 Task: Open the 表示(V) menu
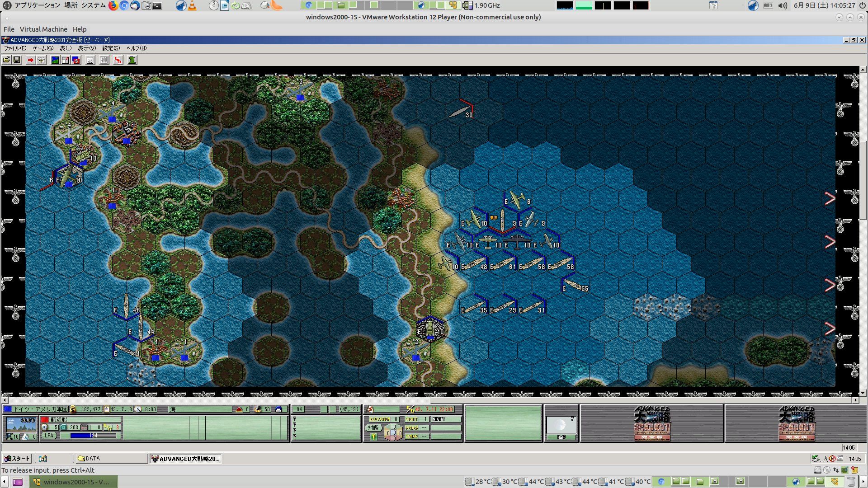86,48
